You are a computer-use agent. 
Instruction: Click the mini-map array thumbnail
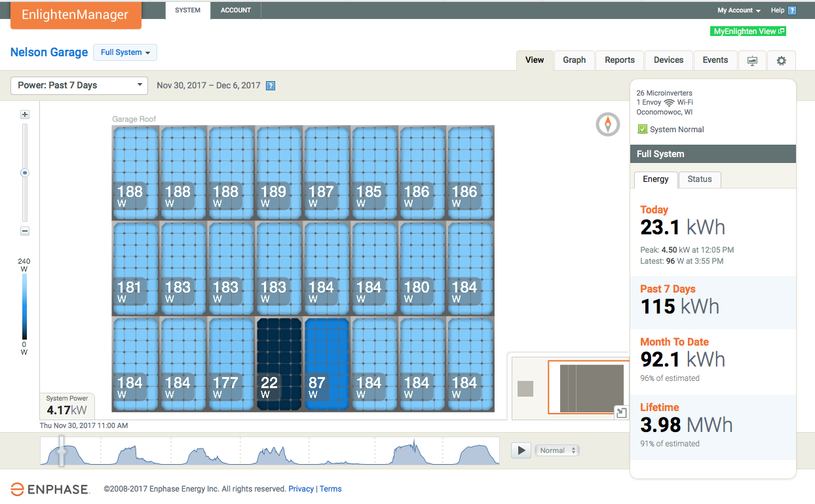coord(592,388)
